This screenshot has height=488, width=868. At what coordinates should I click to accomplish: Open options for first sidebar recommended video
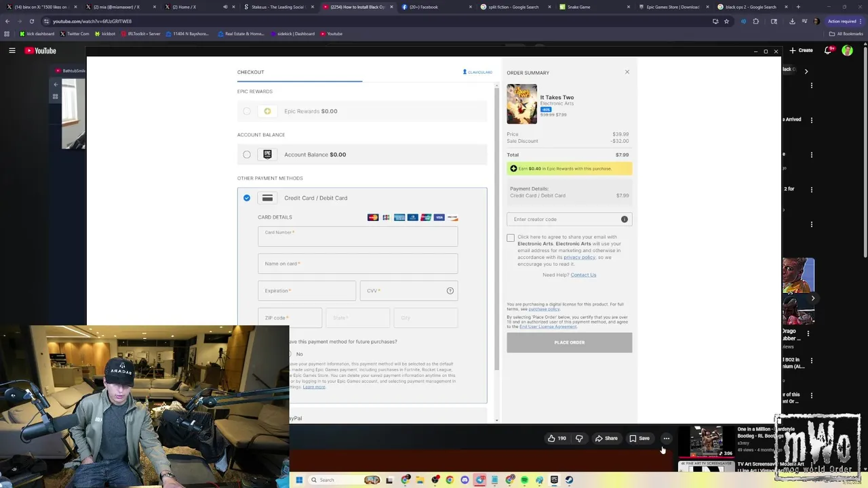pyautogui.click(x=812, y=85)
